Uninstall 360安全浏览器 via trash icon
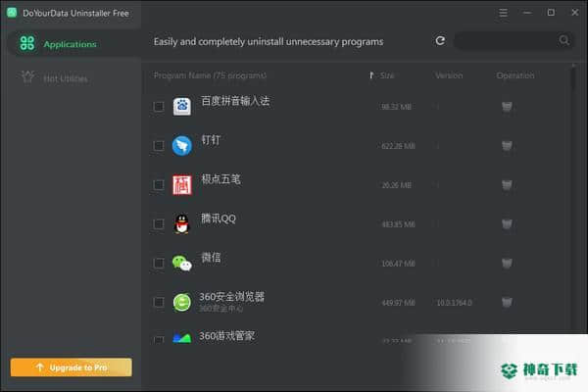This screenshot has height=392, width=588. coord(507,303)
